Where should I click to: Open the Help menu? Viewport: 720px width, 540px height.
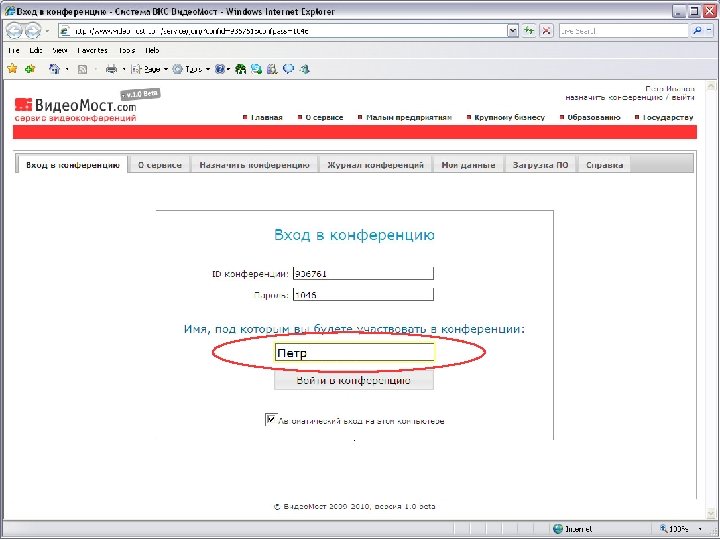(x=152, y=51)
